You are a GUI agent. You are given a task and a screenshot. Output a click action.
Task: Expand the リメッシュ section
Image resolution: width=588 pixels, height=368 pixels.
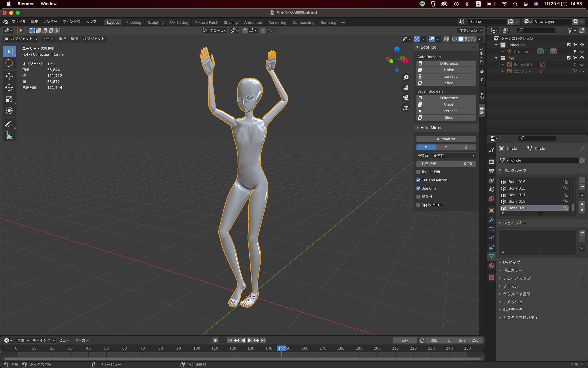click(499, 302)
